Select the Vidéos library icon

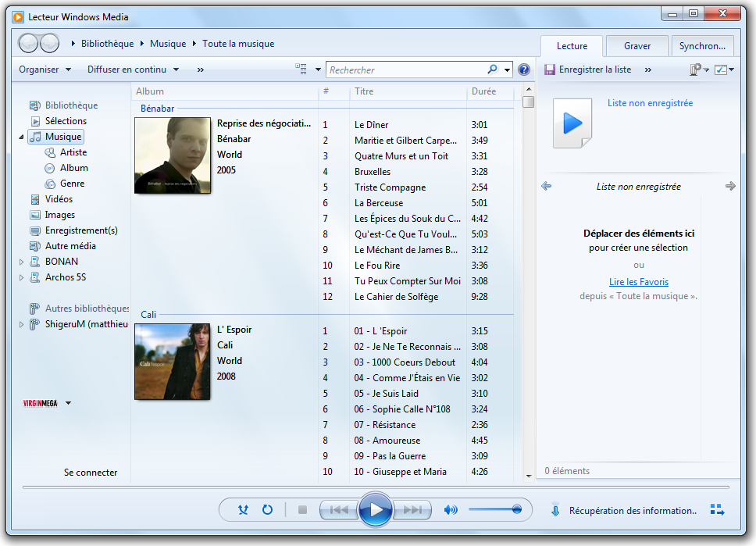point(35,199)
